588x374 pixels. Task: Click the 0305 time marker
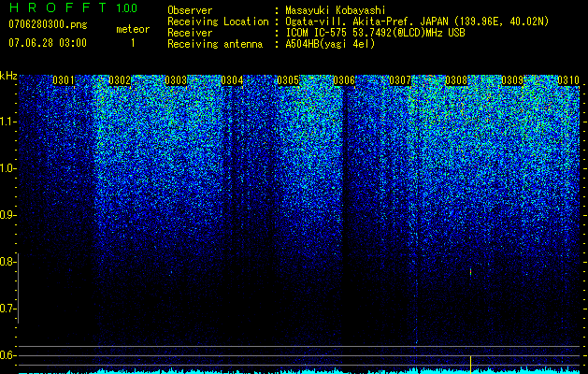click(288, 80)
